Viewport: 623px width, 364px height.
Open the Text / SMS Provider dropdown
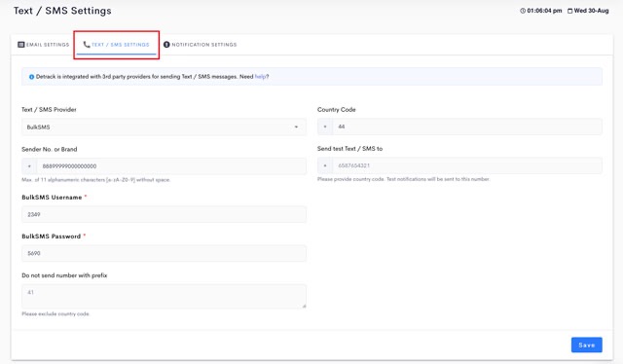(x=164, y=127)
